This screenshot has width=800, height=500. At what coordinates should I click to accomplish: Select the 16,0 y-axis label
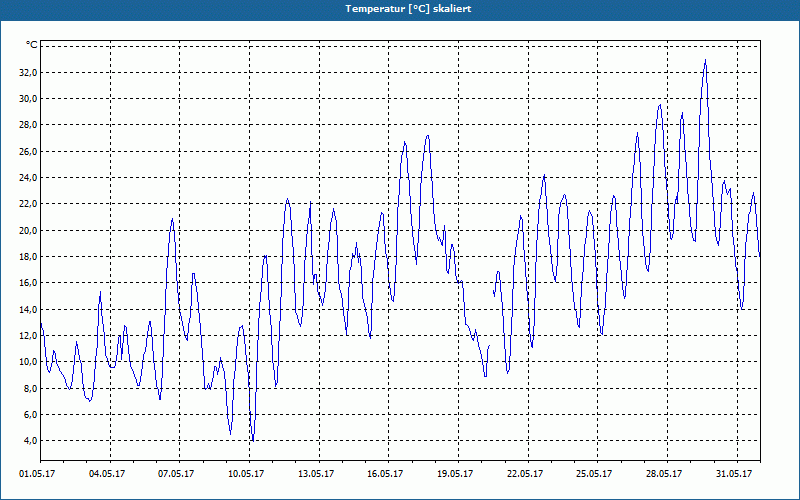coord(28,283)
